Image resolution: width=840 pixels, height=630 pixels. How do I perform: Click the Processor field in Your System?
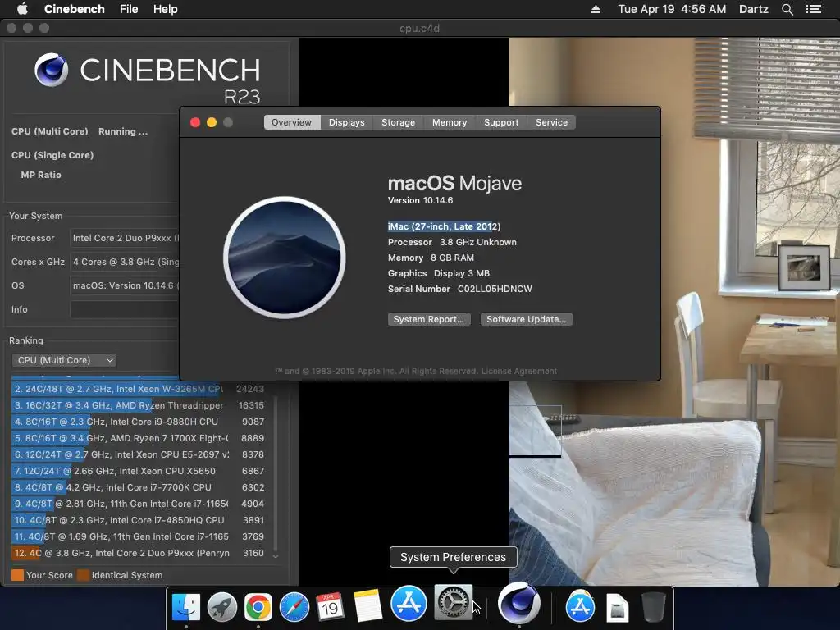[x=125, y=238]
